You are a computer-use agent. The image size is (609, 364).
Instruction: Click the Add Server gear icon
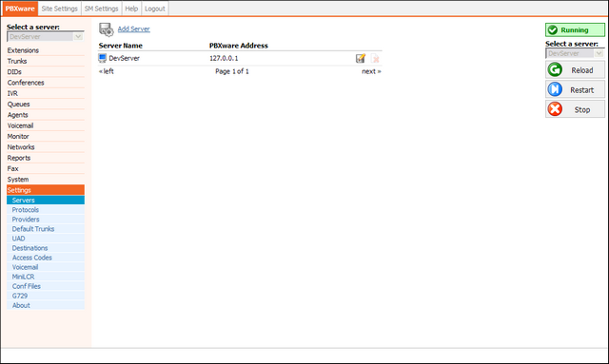pos(106,29)
